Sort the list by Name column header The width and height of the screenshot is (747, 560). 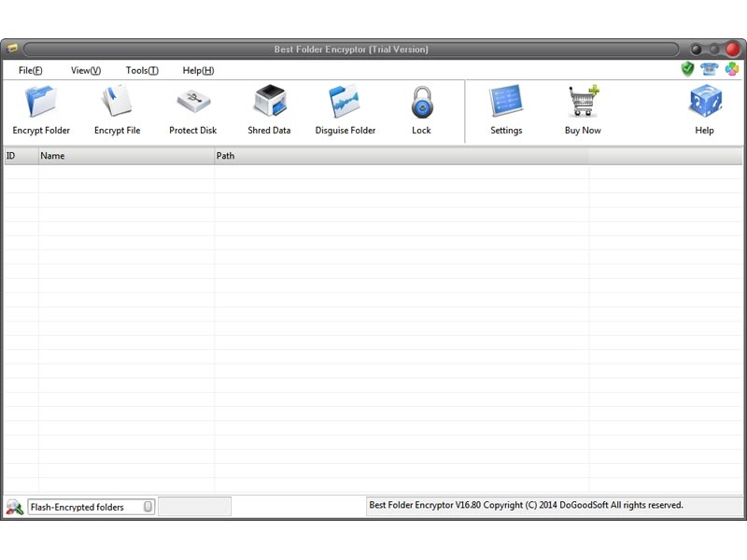point(126,156)
